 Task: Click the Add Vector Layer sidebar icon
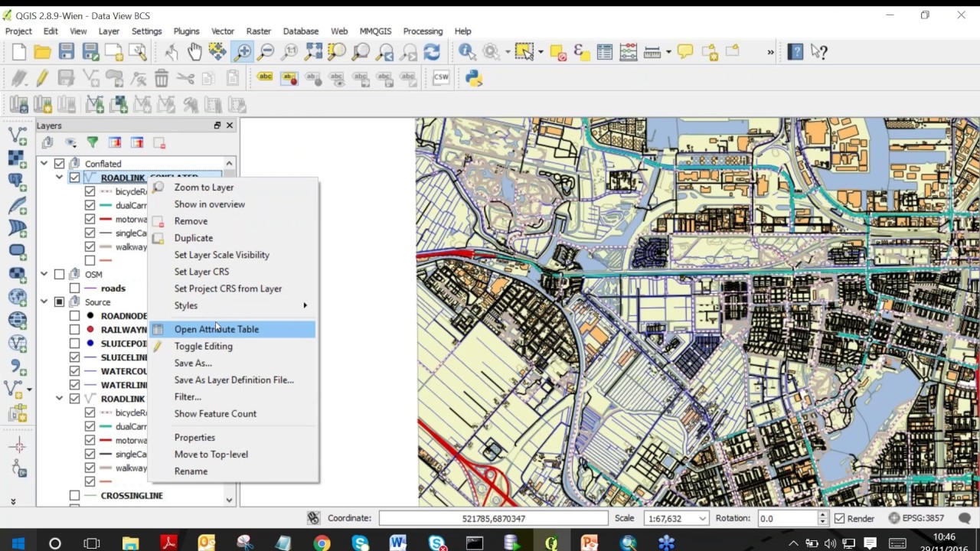click(17, 135)
